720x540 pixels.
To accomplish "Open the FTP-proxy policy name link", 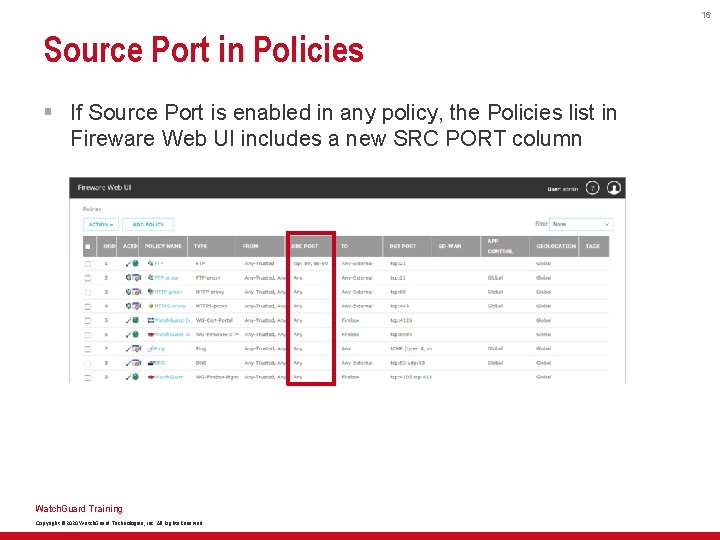I will (x=166, y=278).
